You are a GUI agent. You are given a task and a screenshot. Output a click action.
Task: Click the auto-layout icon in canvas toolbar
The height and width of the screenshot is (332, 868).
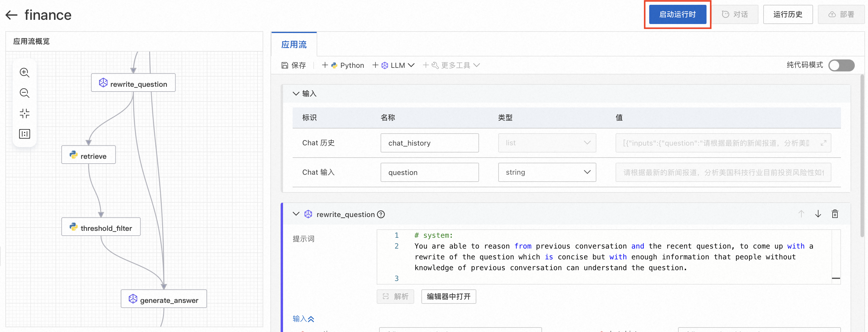pyautogui.click(x=24, y=134)
